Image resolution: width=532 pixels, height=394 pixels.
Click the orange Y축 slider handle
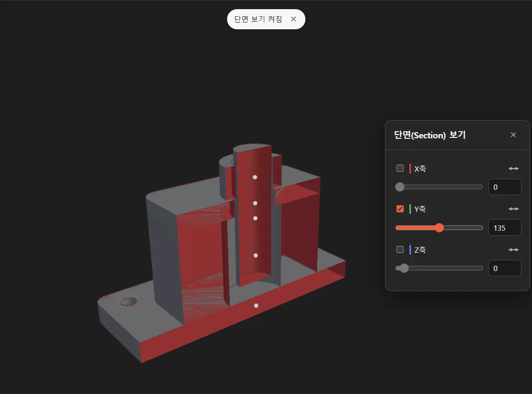pyautogui.click(x=439, y=228)
